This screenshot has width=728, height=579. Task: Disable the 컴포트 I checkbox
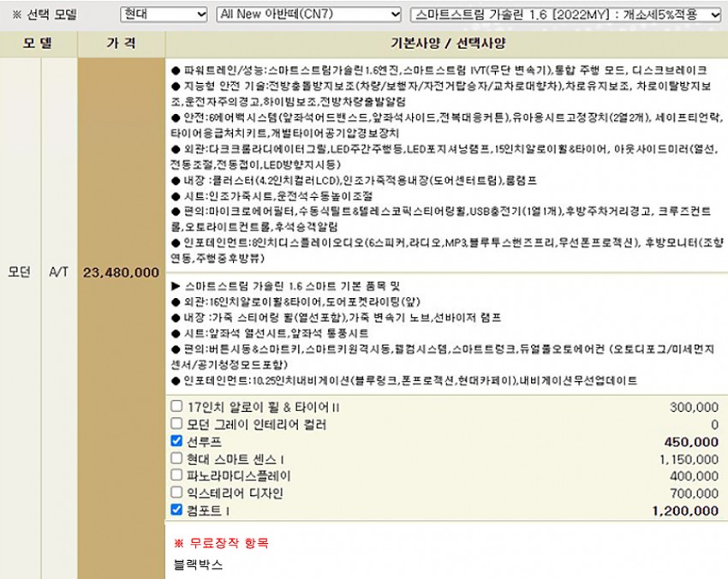[176, 510]
